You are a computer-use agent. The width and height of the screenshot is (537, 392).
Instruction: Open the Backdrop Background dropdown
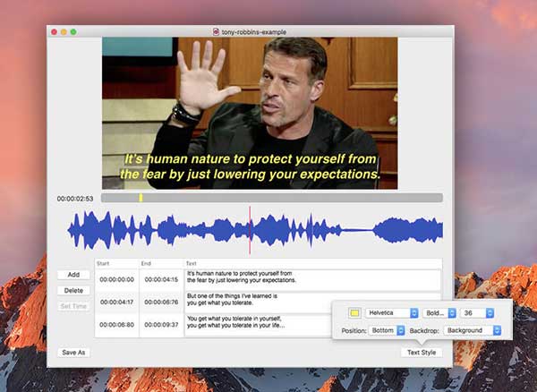(x=473, y=330)
